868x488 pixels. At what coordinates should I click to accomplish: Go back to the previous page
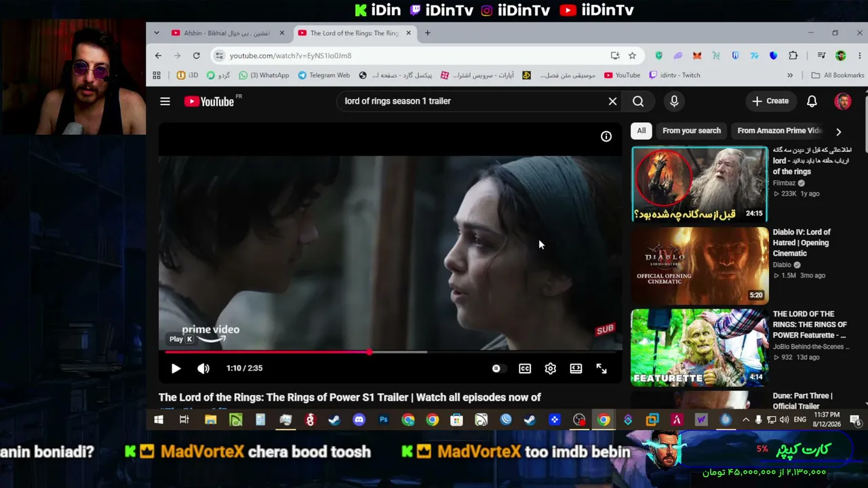point(158,56)
